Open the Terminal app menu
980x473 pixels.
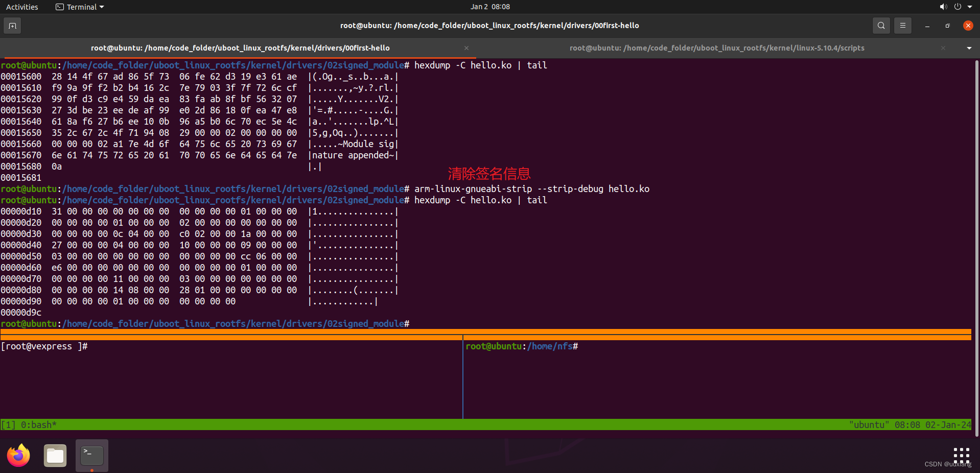point(80,7)
